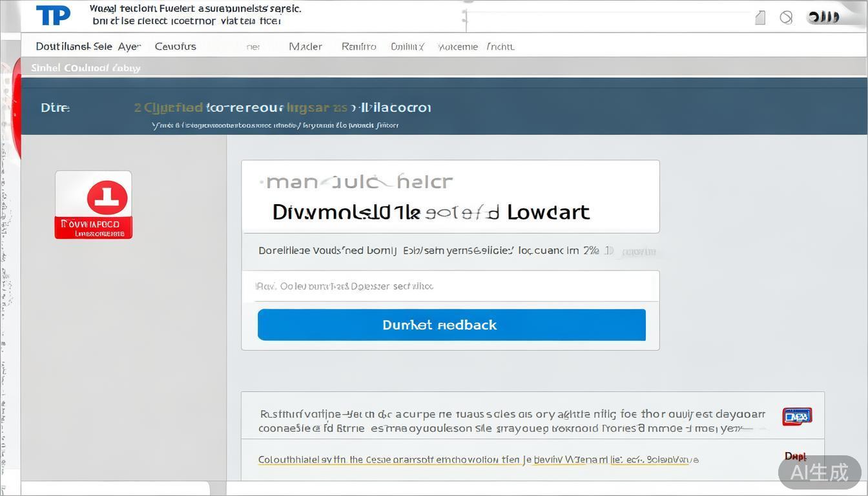This screenshot has width=868, height=496.
Task: Open the Frichtt menu item
Action: 500,46
